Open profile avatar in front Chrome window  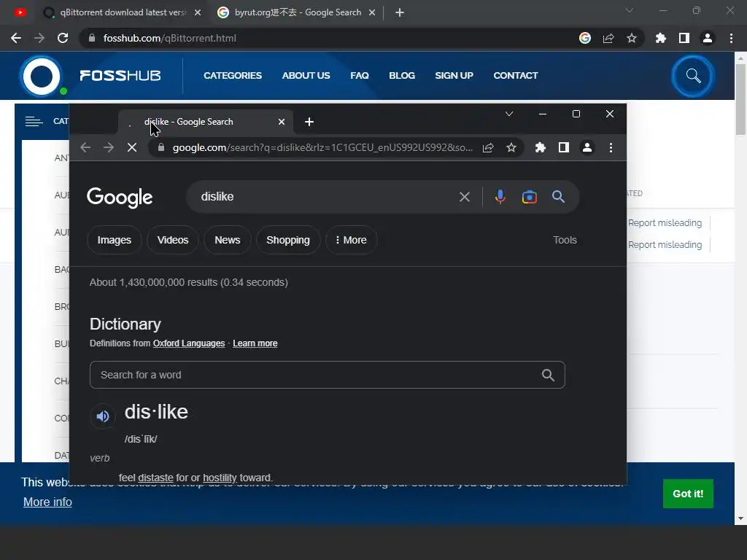tap(587, 147)
